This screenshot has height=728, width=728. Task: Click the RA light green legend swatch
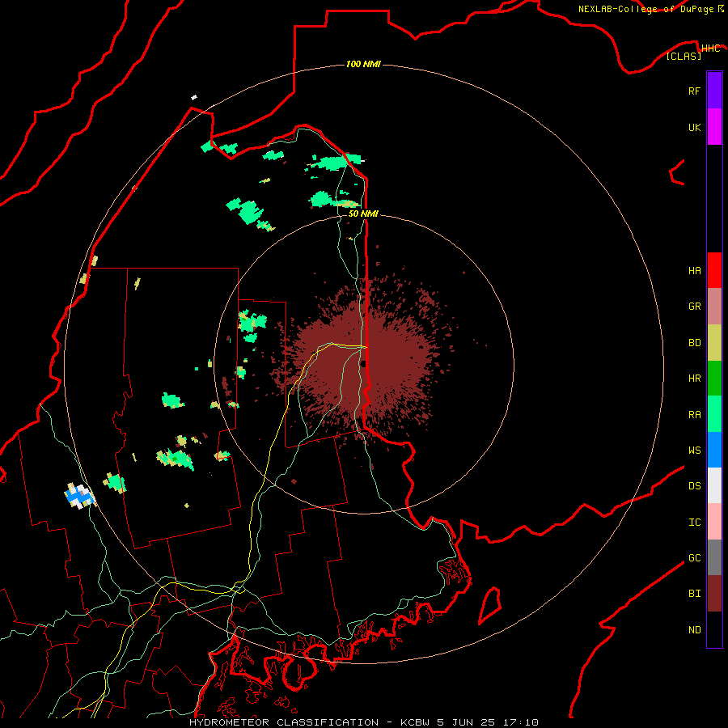(x=714, y=414)
